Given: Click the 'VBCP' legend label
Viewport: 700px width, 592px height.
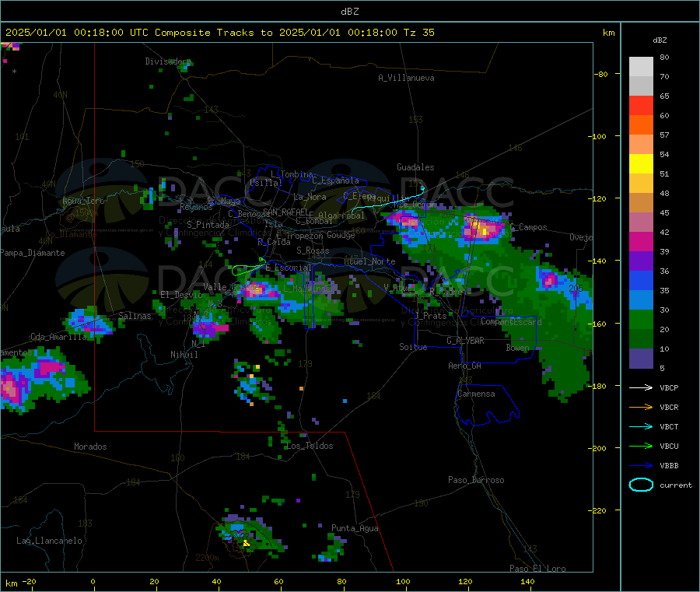Looking at the screenshot, I should 669,387.
